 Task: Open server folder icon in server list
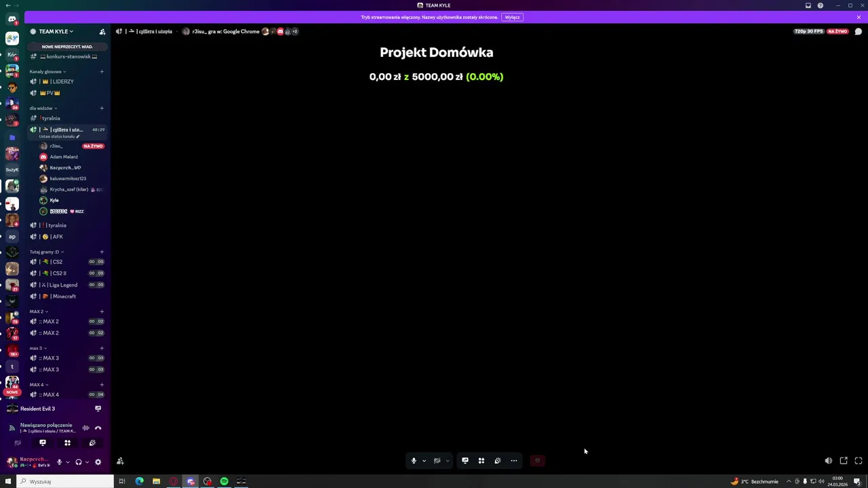click(12, 137)
